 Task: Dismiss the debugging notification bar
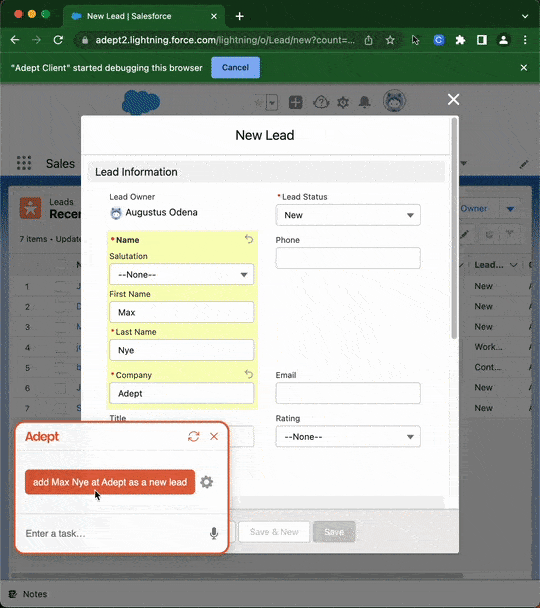click(524, 67)
